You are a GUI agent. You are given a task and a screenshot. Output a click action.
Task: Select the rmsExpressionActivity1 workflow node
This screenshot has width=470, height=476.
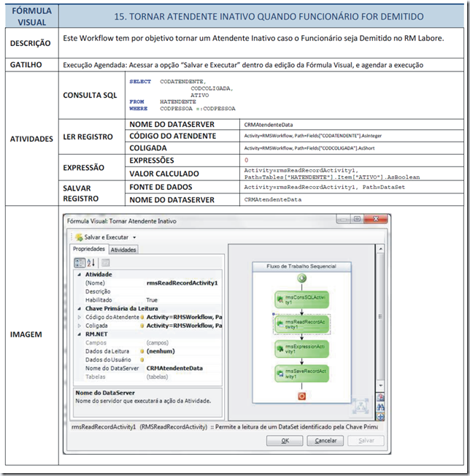(x=301, y=349)
